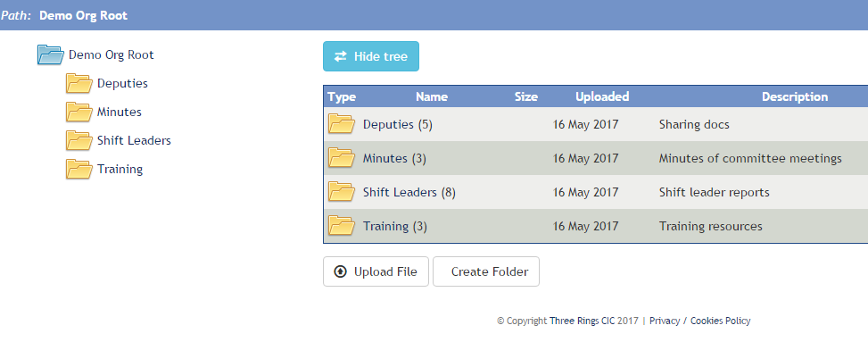Click the blue Demo Org Root folder icon
The image size is (868, 342).
point(50,54)
